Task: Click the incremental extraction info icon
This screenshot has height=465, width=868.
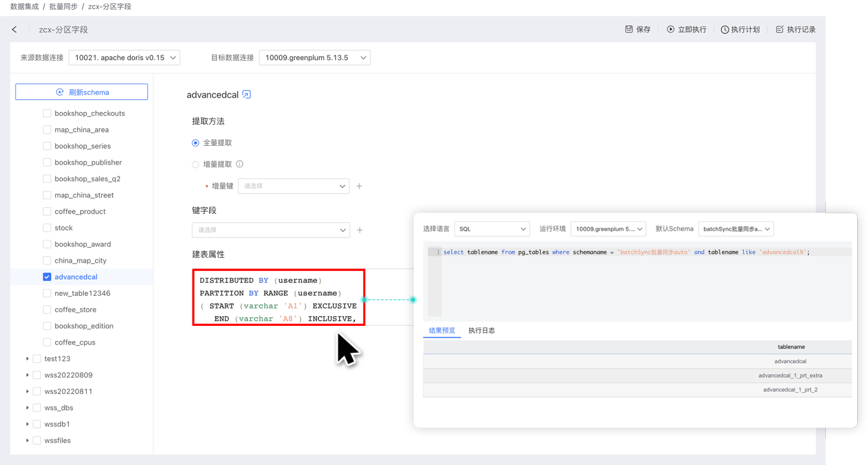Action: click(239, 164)
